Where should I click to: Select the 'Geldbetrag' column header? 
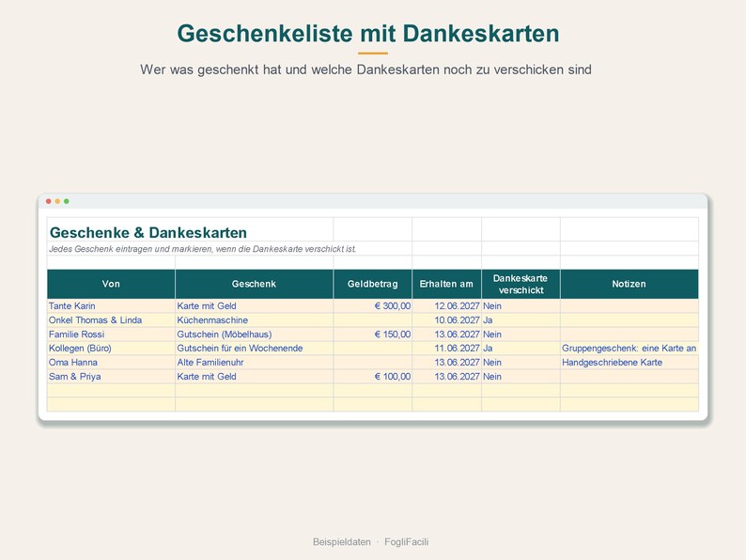(x=372, y=284)
